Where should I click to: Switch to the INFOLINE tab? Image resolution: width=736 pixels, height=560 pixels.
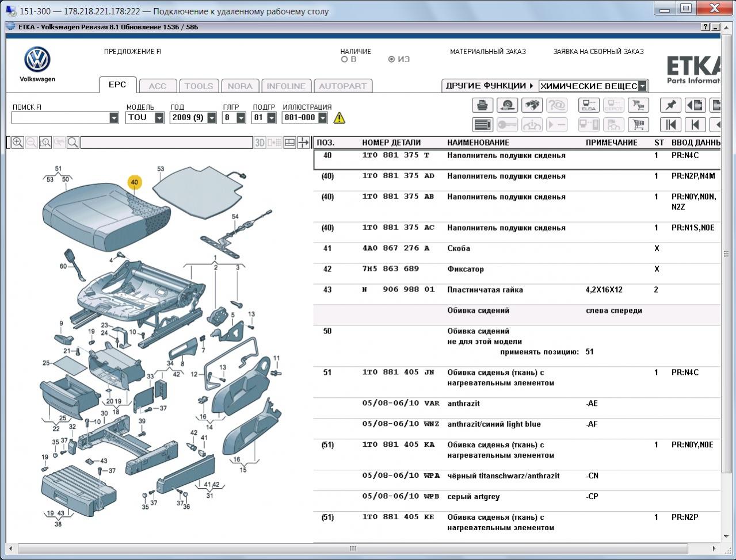pos(286,86)
